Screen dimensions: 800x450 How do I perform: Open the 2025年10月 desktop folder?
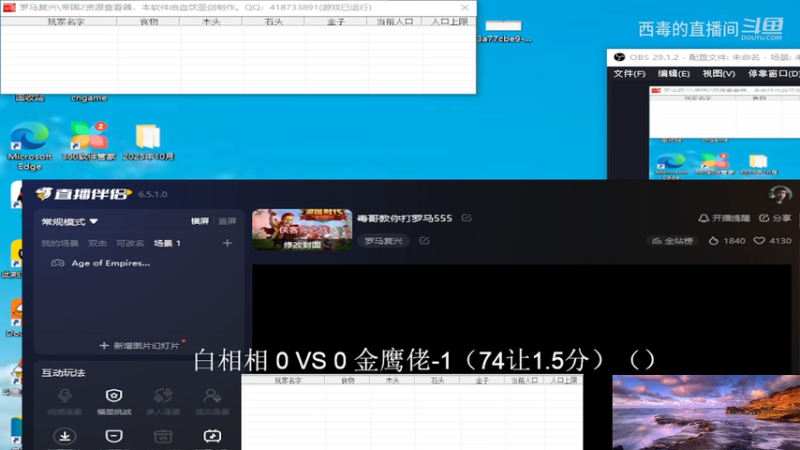(148, 141)
